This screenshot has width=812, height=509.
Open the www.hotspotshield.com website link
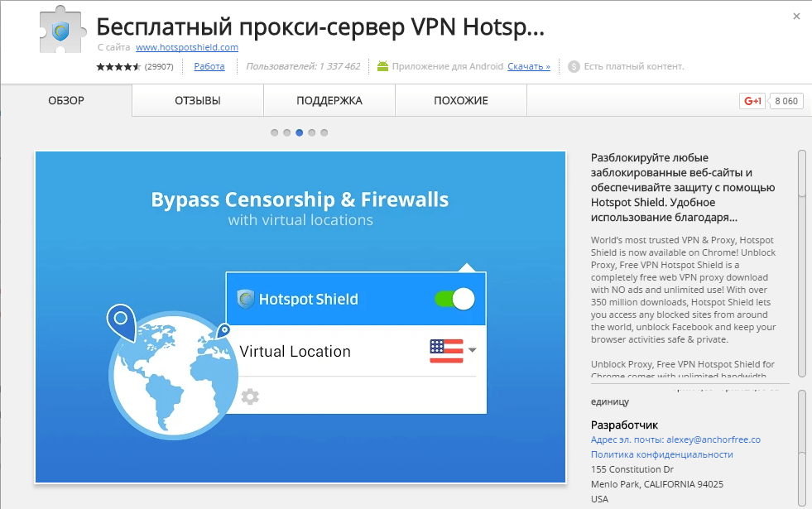coord(187,47)
